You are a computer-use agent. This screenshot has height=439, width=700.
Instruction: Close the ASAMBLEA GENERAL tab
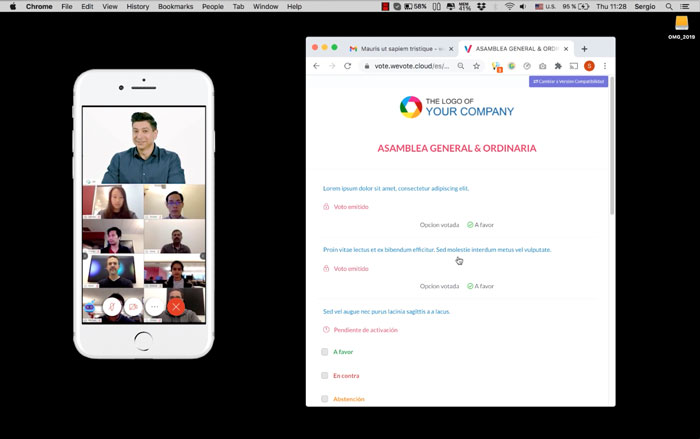pos(566,49)
